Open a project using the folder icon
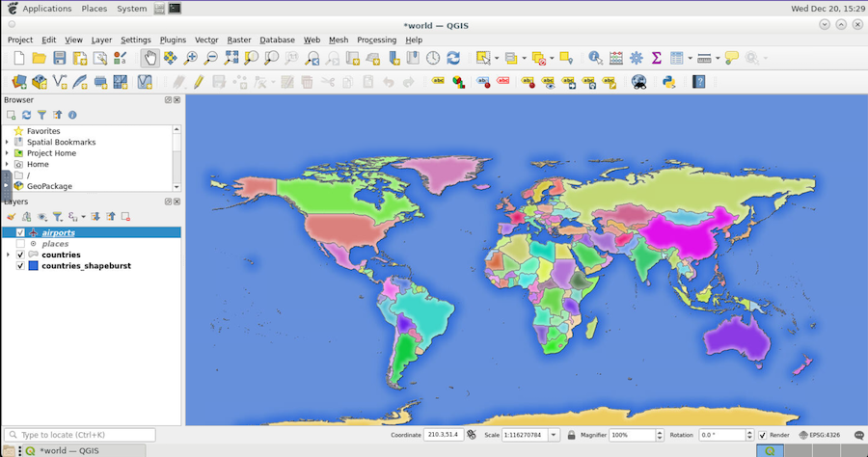 (x=39, y=58)
